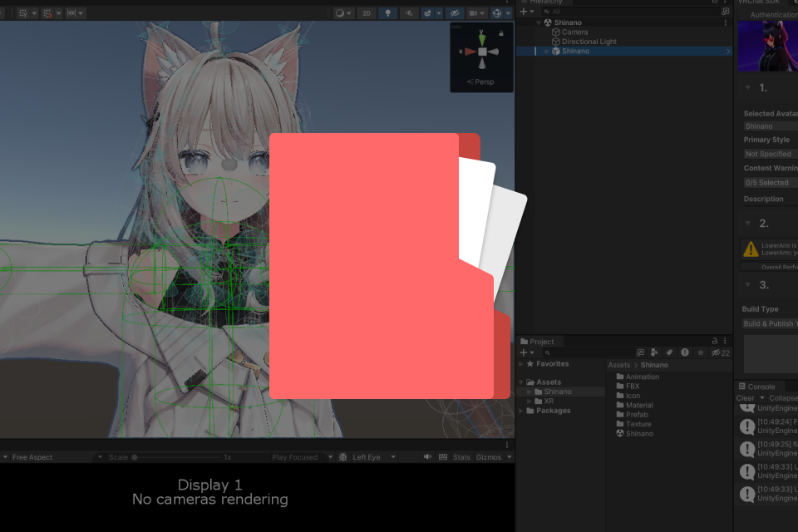This screenshot has width=798, height=532.
Task: Select the FBX folder
Action: [628, 387]
